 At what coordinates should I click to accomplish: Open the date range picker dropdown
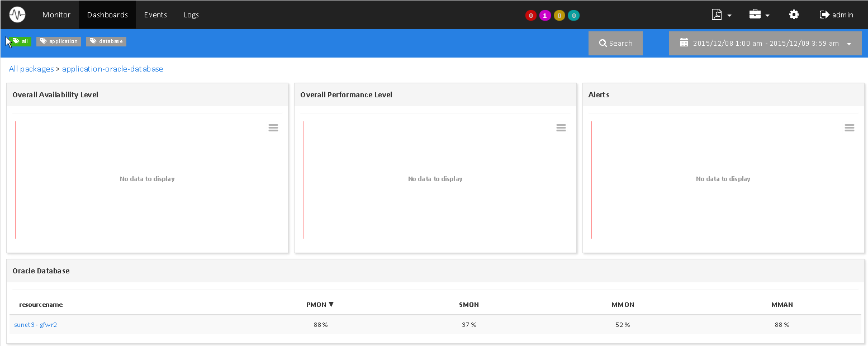tap(765, 44)
